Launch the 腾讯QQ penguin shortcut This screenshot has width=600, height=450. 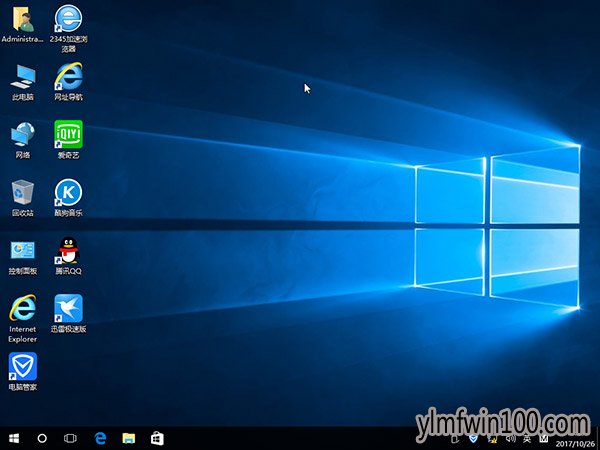(68, 256)
